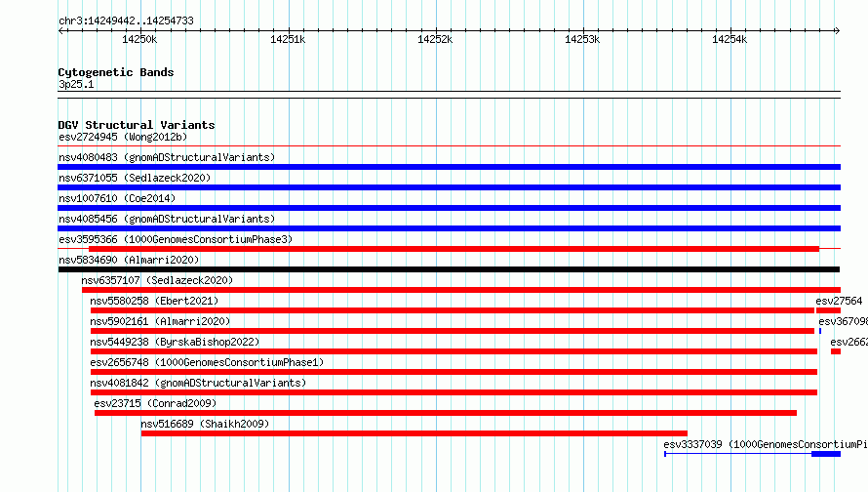
Task: Open the esv23715 (Conrad2009) label
Action: 155,403
